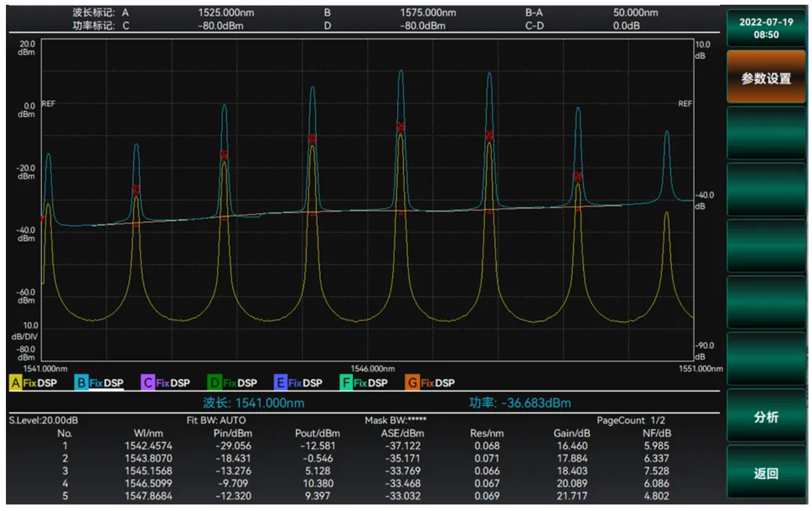
Task: Click the PageCount 1/2 indicator
Action: (631, 420)
